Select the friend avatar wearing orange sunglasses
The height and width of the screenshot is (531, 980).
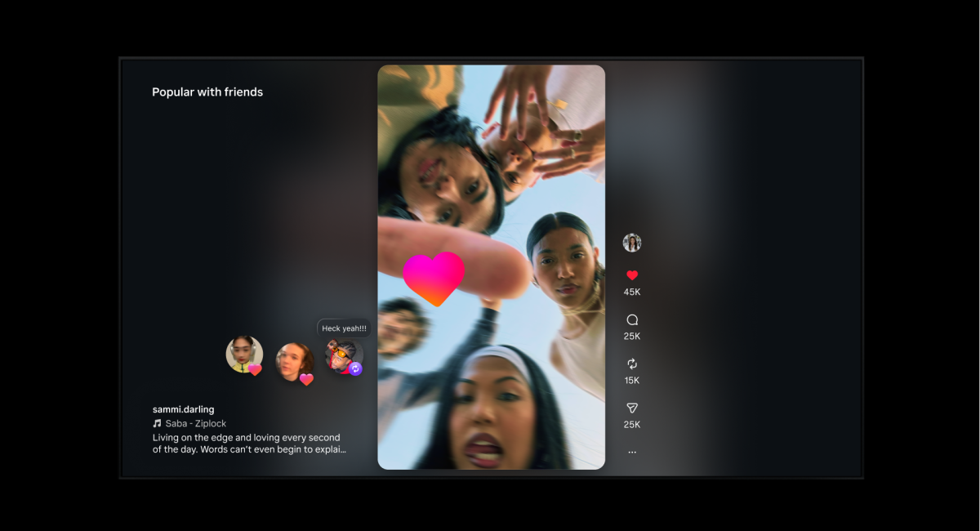[342, 355]
